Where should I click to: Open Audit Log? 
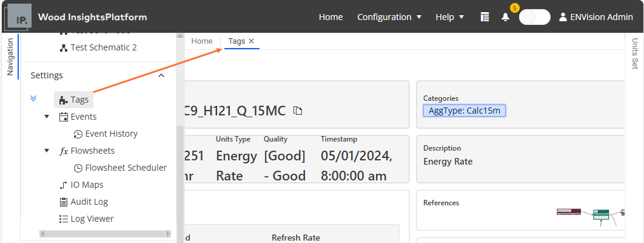89,202
